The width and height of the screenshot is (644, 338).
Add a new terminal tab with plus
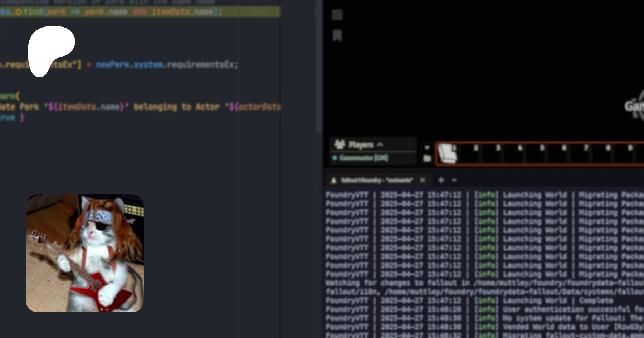(x=441, y=180)
